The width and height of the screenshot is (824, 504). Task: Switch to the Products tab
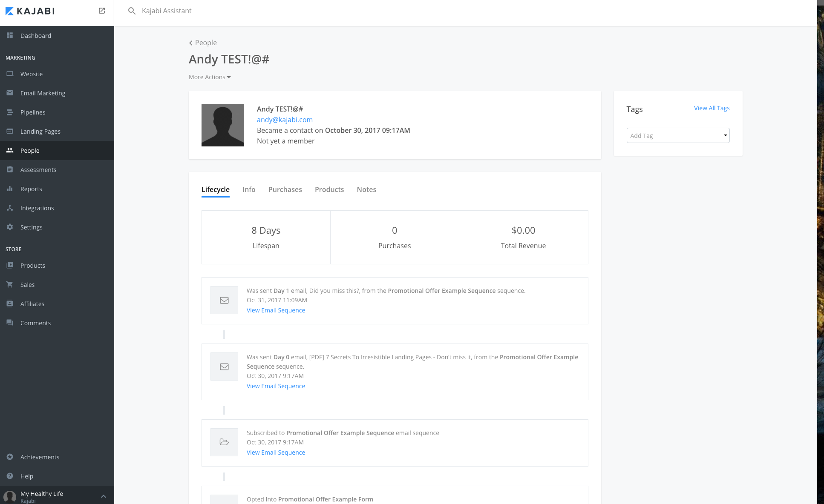pyautogui.click(x=329, y=189)
